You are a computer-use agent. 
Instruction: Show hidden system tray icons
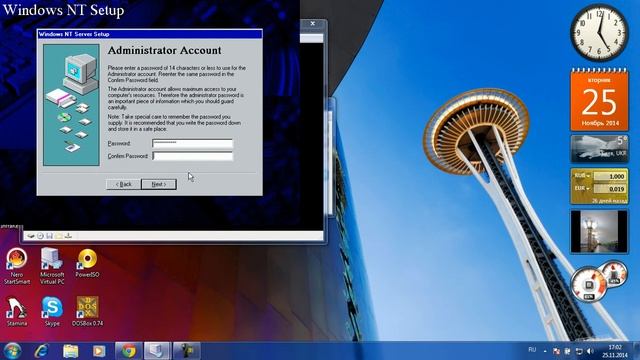545,351
